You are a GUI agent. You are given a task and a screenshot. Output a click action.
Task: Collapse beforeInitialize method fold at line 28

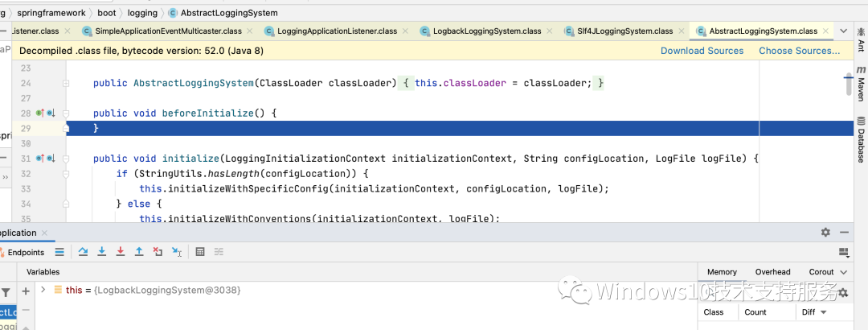pos(66,113)
